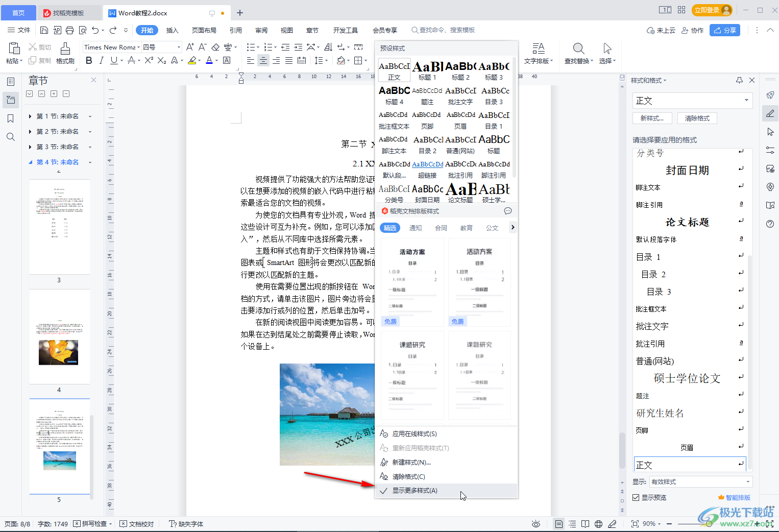Click the eye protection mode icon in status bar
This screenshot has height=532, width=779.
pyautogui.click(x=536, y=524)
